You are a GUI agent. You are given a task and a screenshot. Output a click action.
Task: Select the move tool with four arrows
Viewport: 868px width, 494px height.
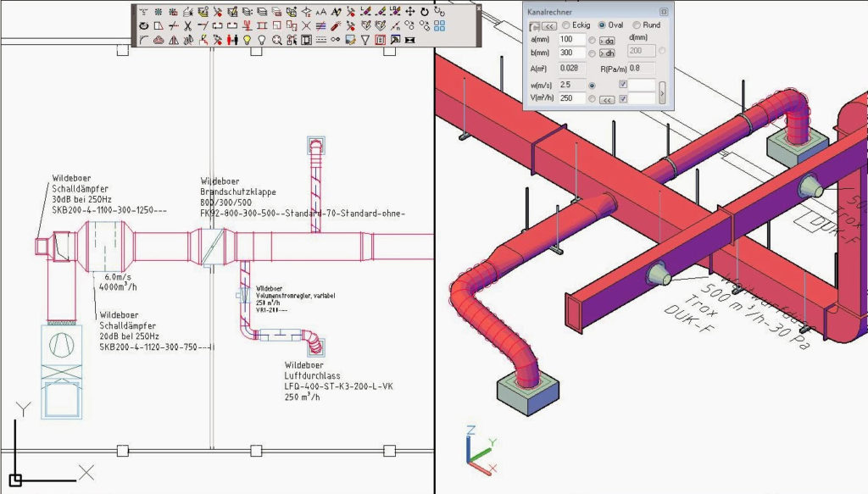[409, 12]
